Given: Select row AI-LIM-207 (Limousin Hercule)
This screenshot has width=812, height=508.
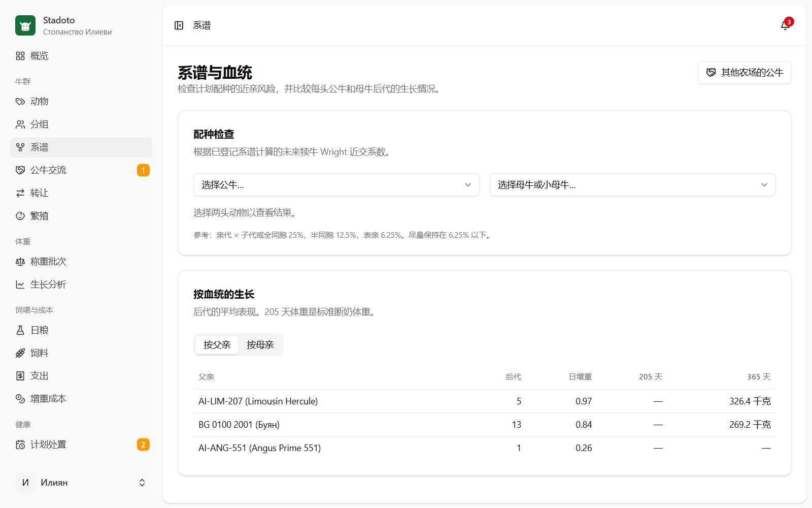Looking at the screenshot, I should (485, 401).
